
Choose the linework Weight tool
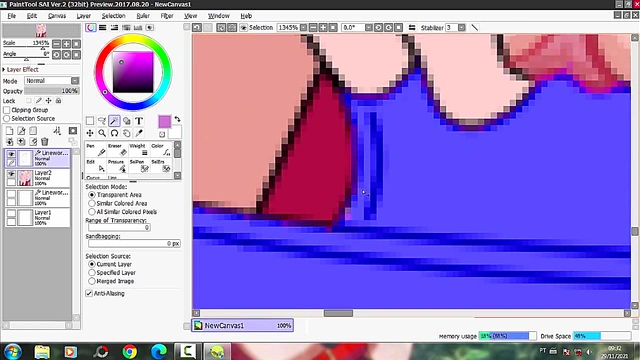(139, 150)
